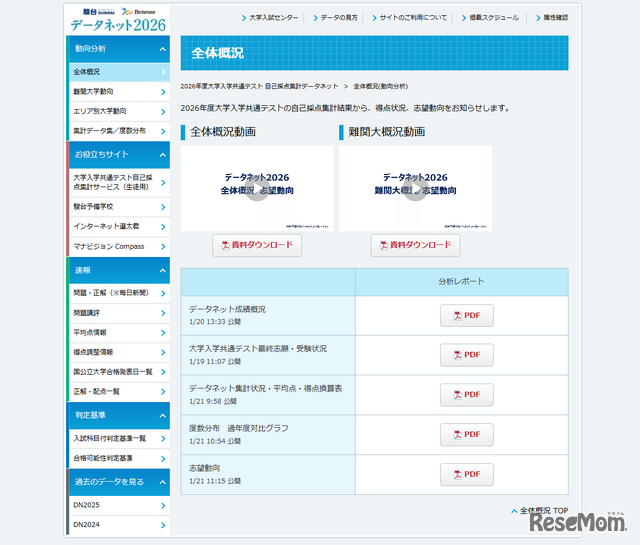
Task: Open PDF for データネット集計状況・平均点・得点換算表
Action: (x=467, y=395)
